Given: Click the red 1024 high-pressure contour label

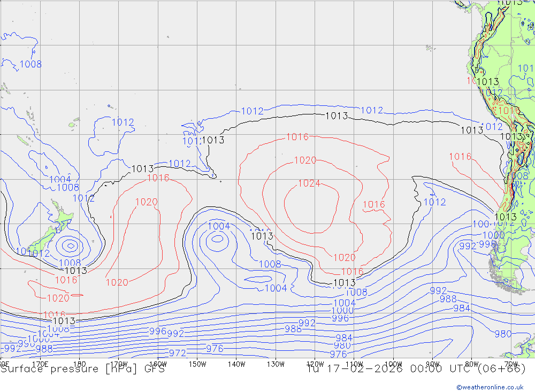Looking at the screenshot, I should (x=309, y=183).
